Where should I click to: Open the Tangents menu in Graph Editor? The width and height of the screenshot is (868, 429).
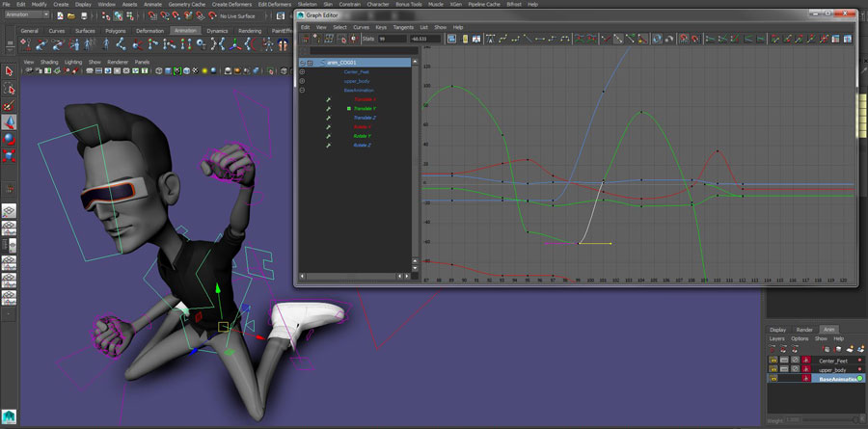tap(403, 27)
